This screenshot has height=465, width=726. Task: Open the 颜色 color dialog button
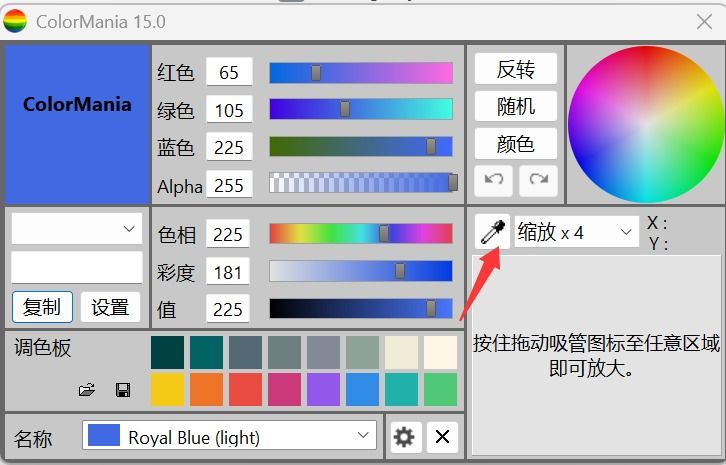516,144
